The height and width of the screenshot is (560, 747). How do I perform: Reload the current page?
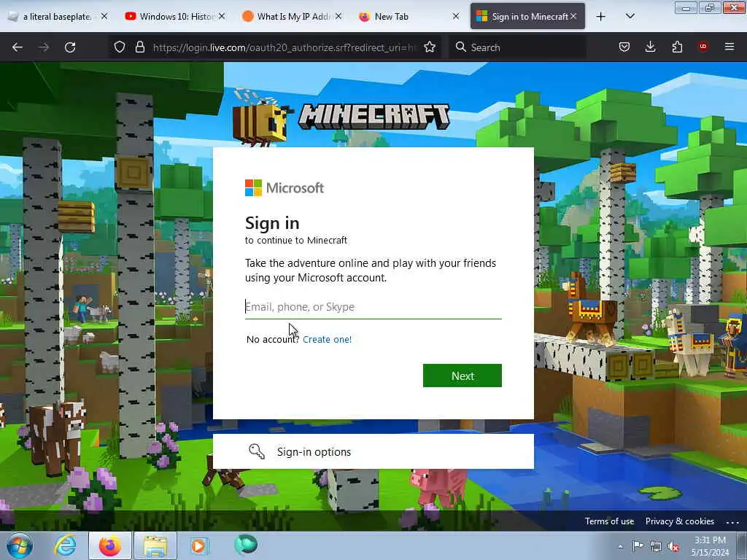pyautogui.click(x=70, y=47)
